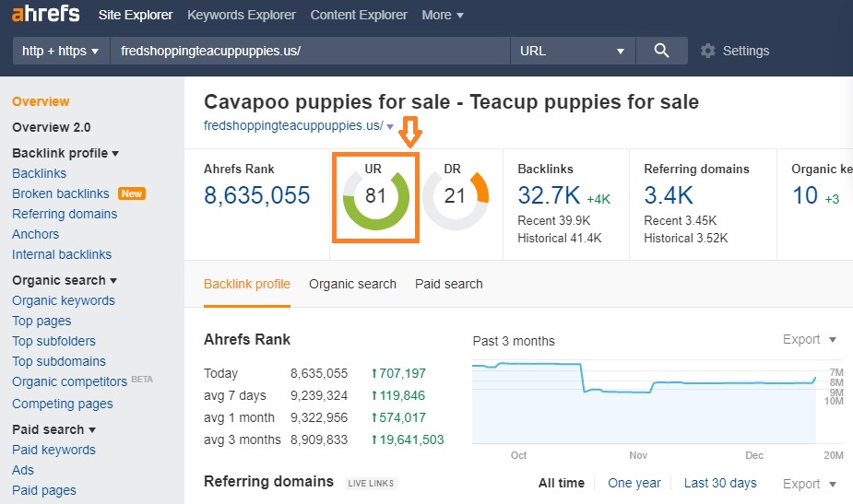
Task: Select the One year time range
Action: (x=634, y=483)
